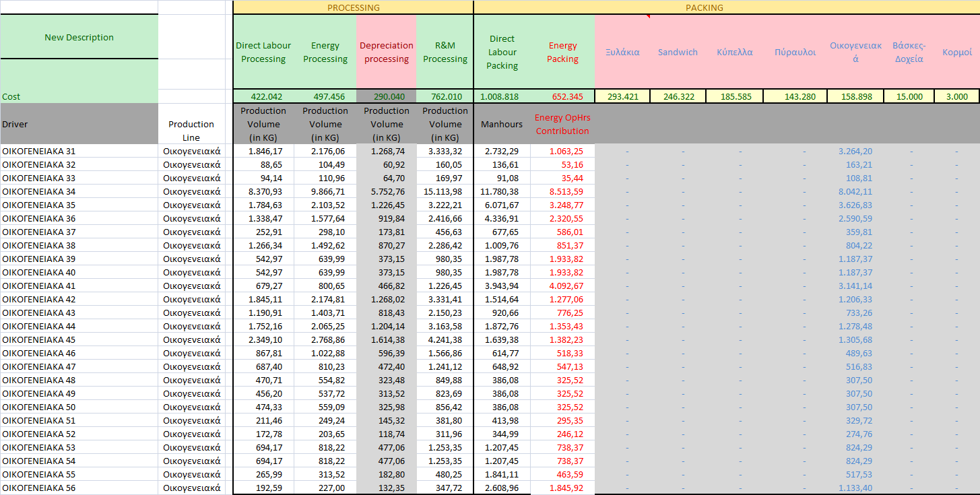Select cost cell 422.042

point(263,96)
